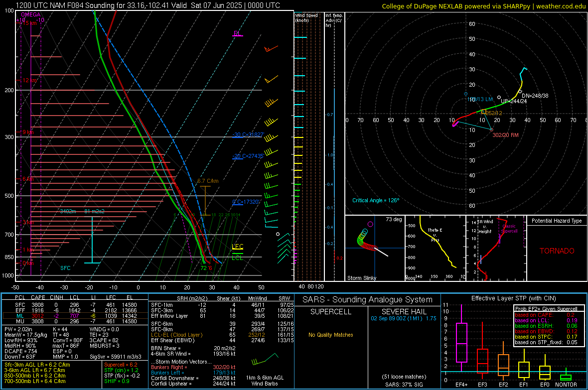
Task: Click the based on ESRH probability row
Action: [546, 326]
